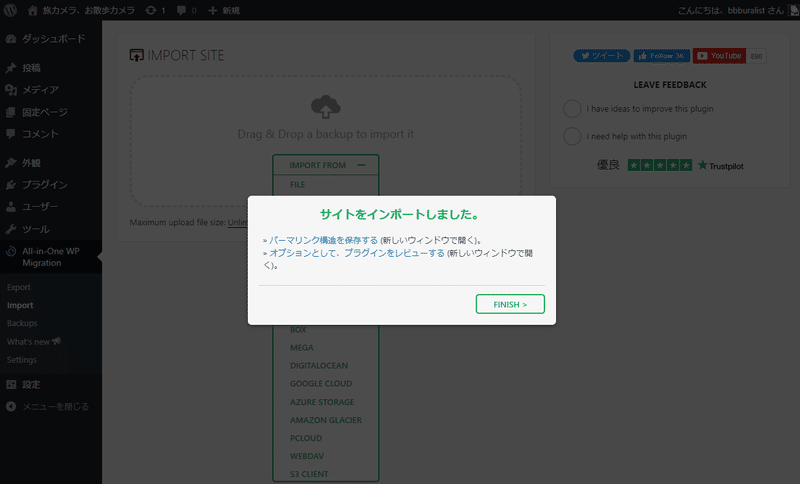Click the Trustpilot star logo
800x484 pixels.
tap(703, 165)
